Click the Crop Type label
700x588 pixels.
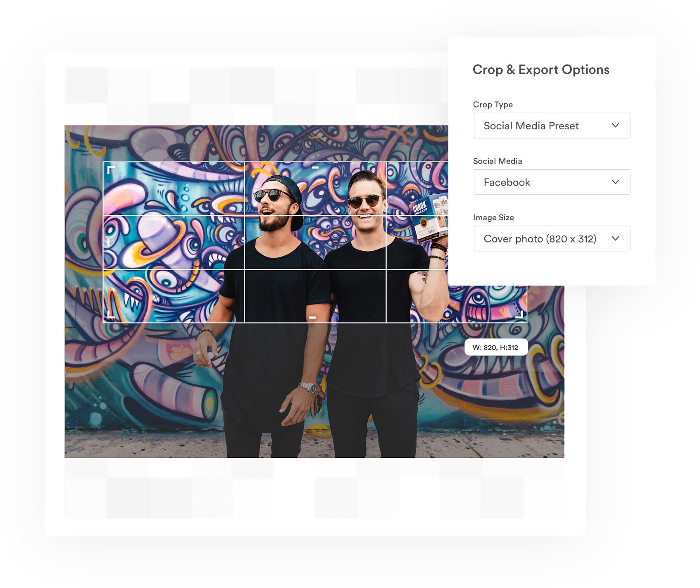tap(493, 105)
